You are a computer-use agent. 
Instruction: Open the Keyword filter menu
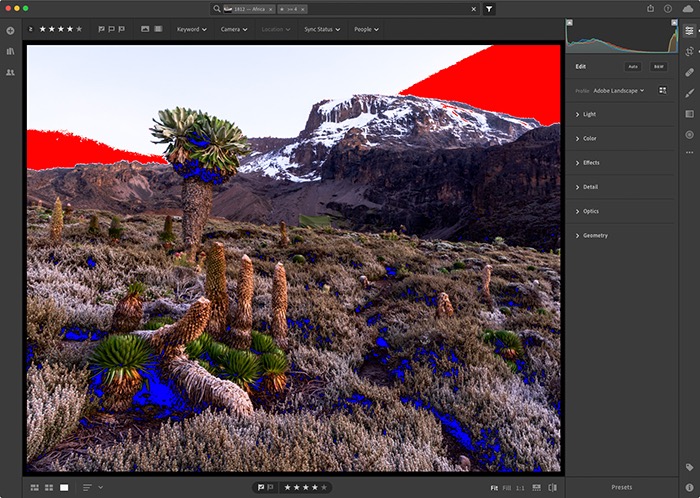point(191,29)
